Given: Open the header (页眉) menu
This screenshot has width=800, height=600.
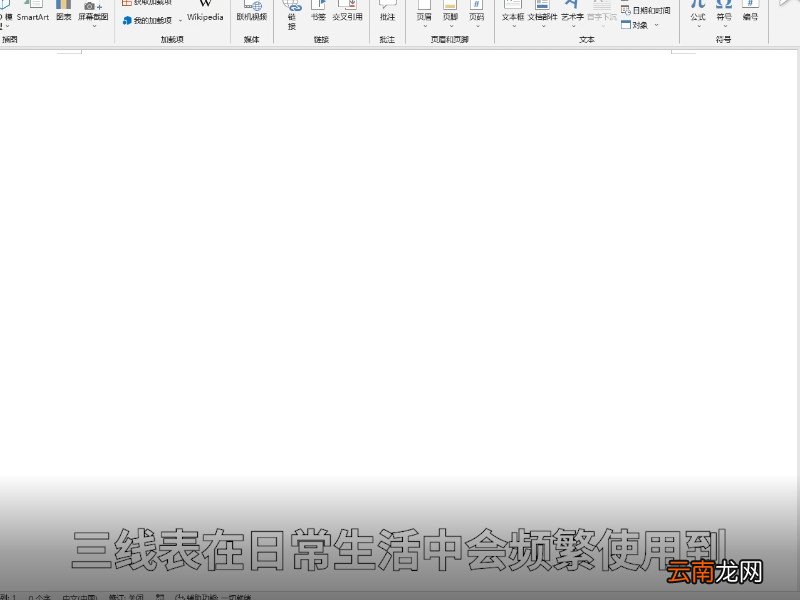Looking at the screenshot, I should [x=424, y=13].
